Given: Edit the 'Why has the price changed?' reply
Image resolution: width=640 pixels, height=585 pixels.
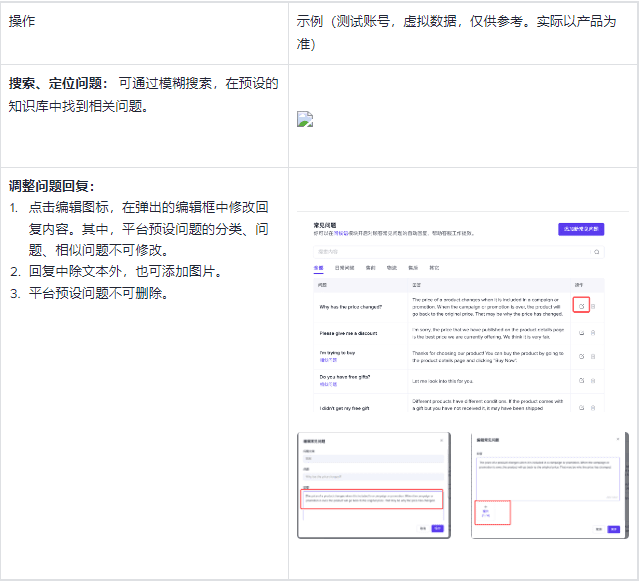Looking at the screenshot, I should 581,306.
